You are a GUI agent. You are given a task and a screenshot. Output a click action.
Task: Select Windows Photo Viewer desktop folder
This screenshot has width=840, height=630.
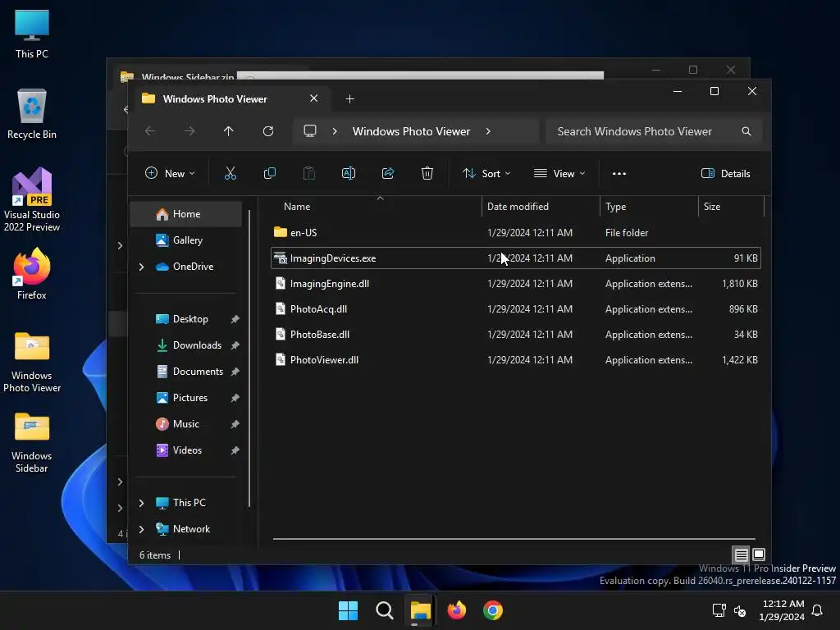[32, 362]
